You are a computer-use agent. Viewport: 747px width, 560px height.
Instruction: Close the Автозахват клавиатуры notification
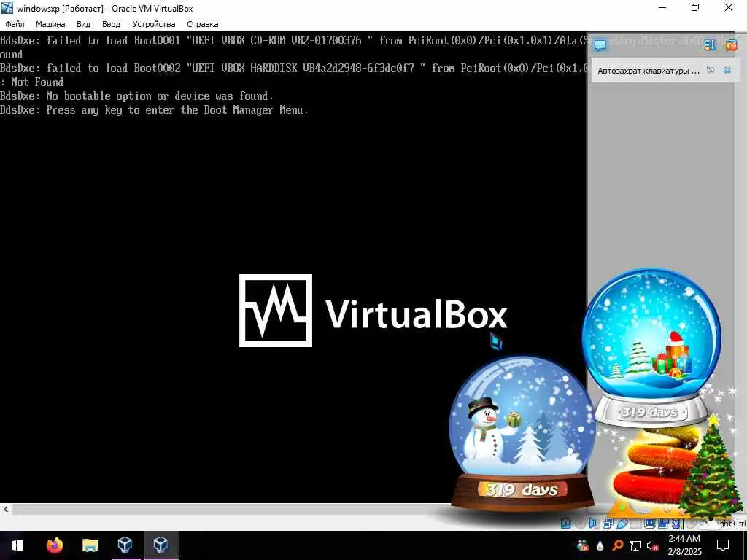point(727,70)
